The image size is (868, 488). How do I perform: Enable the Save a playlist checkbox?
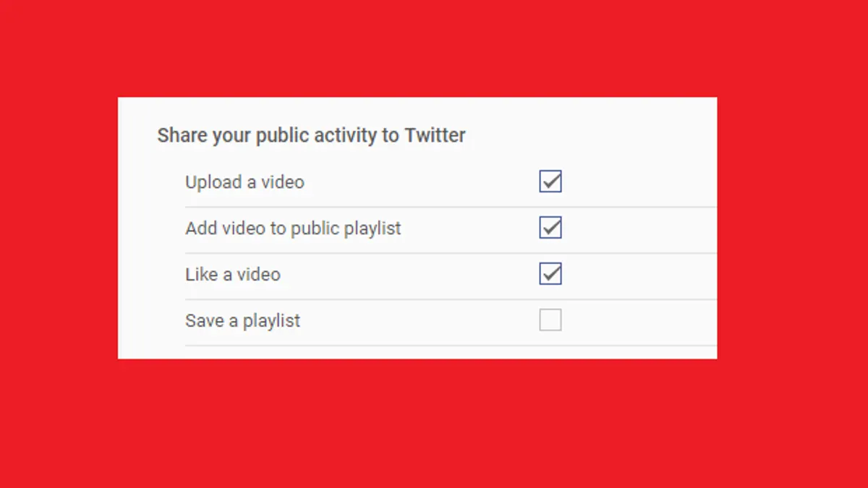pos(550,320)
